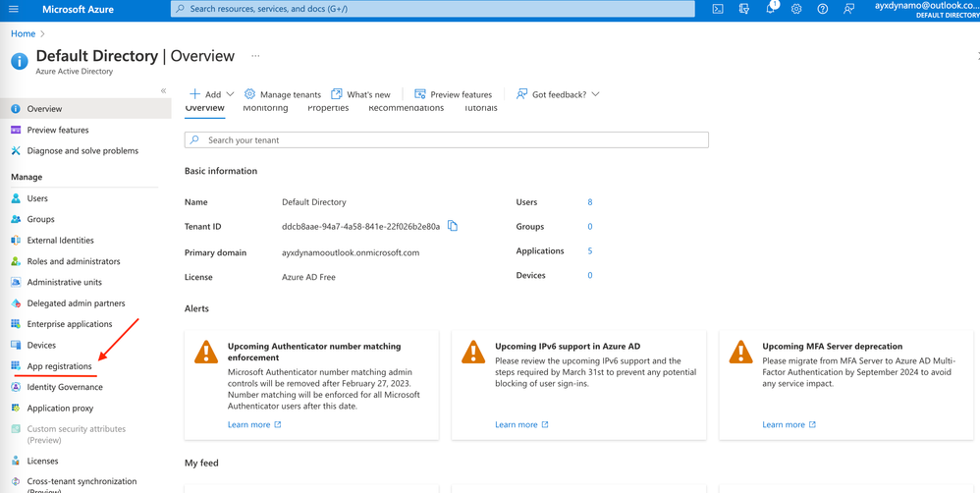
Task: Open the Help question mark icon
Action: 823,9
